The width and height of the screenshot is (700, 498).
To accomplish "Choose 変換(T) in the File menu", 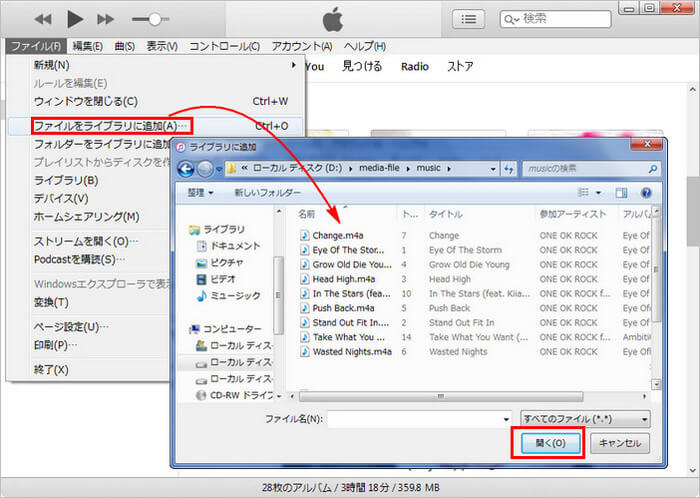I will 51,302.
